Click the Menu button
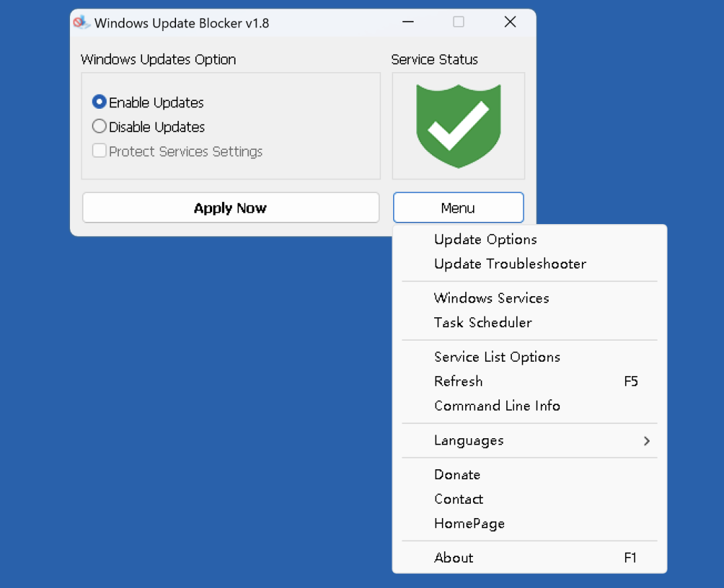 pyautogui.click(x=458, y=208)
